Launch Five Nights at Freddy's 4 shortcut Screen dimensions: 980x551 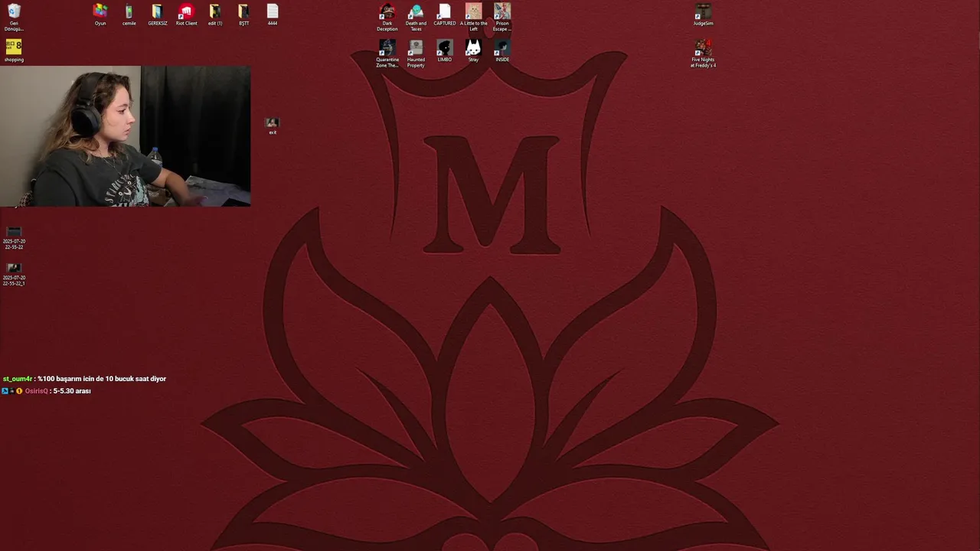pos(703,54)
